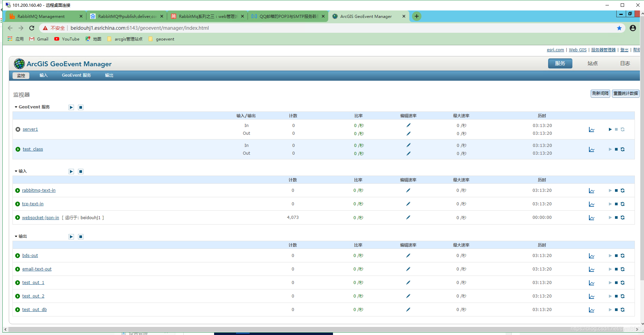Switch to the 监控 tab
644x335 pixels.
(21, 76)
